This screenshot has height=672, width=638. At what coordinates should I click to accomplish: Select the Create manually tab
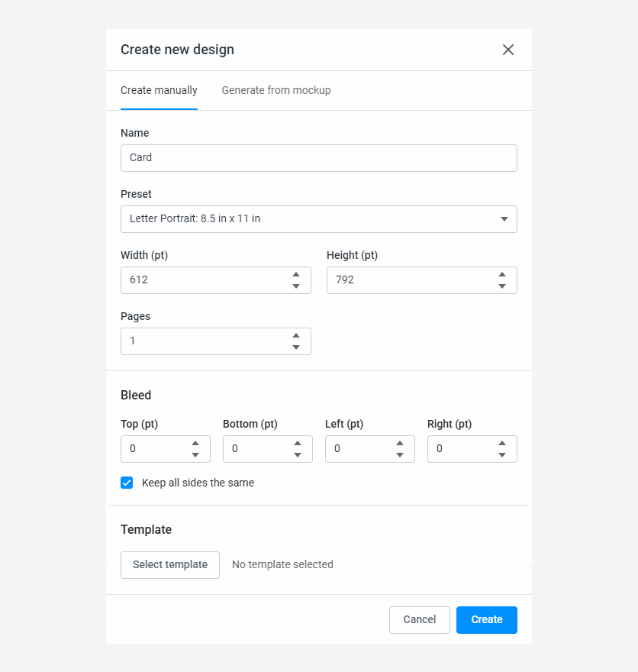coord(159,90)
